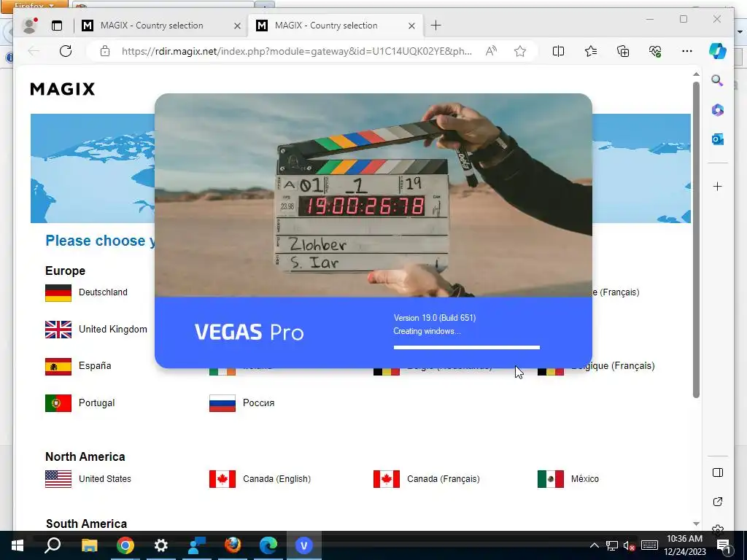Open File Explorer from taskbar
747x560 pixels.
tap(89, 545)
